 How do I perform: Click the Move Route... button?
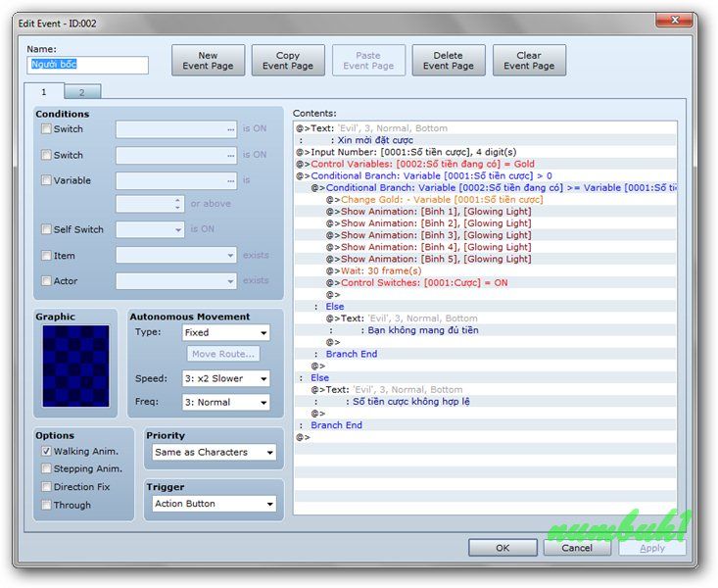point(223,354)
